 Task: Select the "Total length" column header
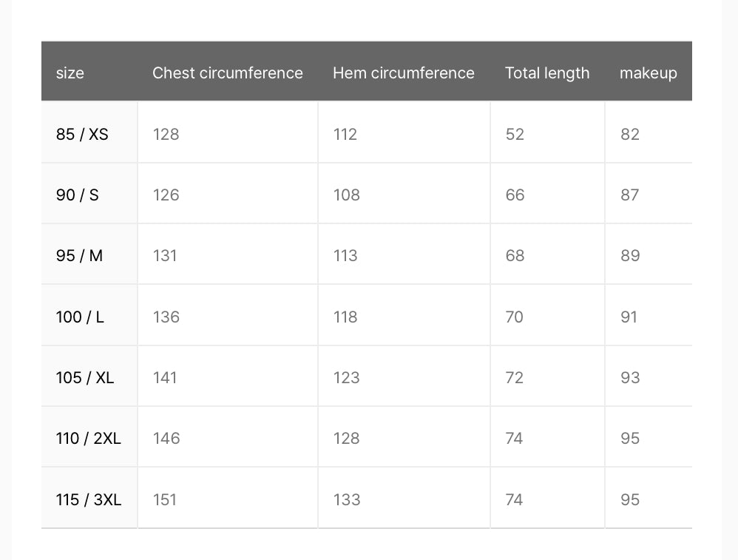coord(547,73)
